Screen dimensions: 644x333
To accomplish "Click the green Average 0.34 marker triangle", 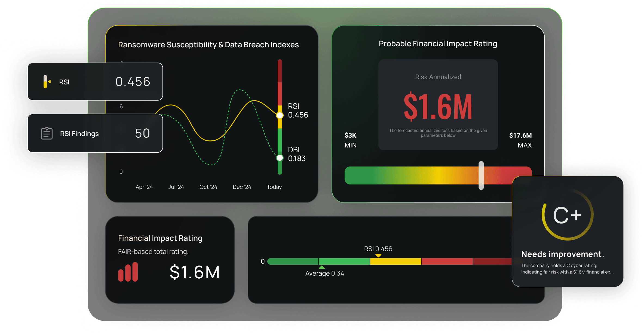I will 322,267.
